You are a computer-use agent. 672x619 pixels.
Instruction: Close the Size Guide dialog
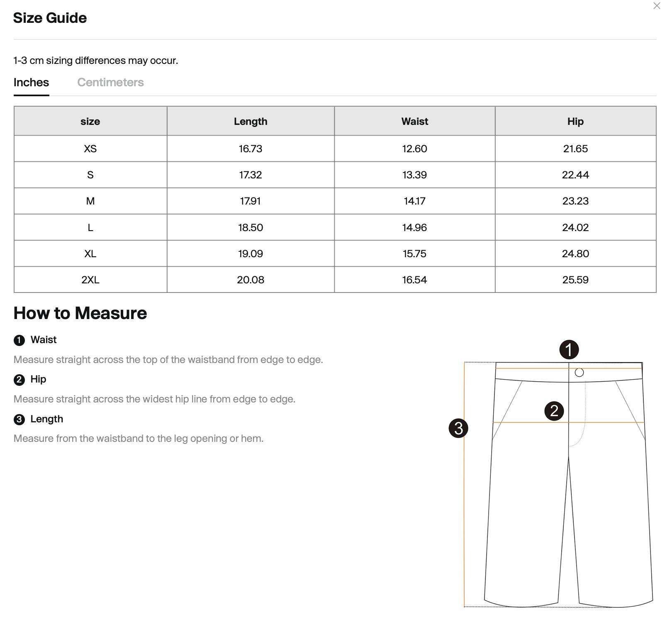tap(657, 6)
